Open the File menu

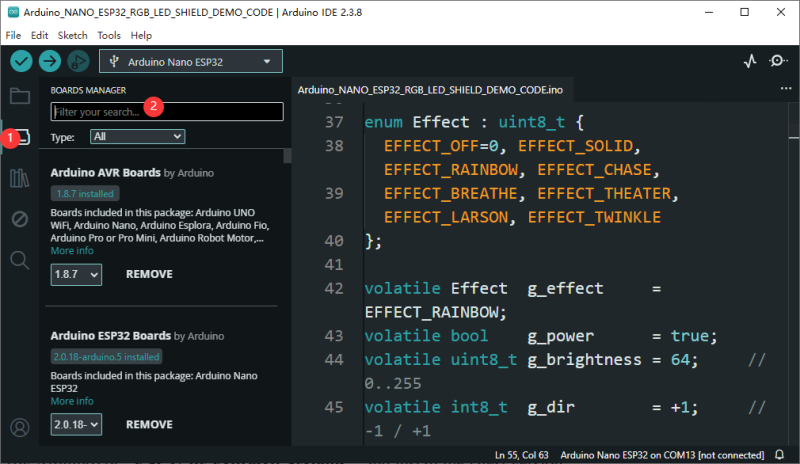[13, 35]
